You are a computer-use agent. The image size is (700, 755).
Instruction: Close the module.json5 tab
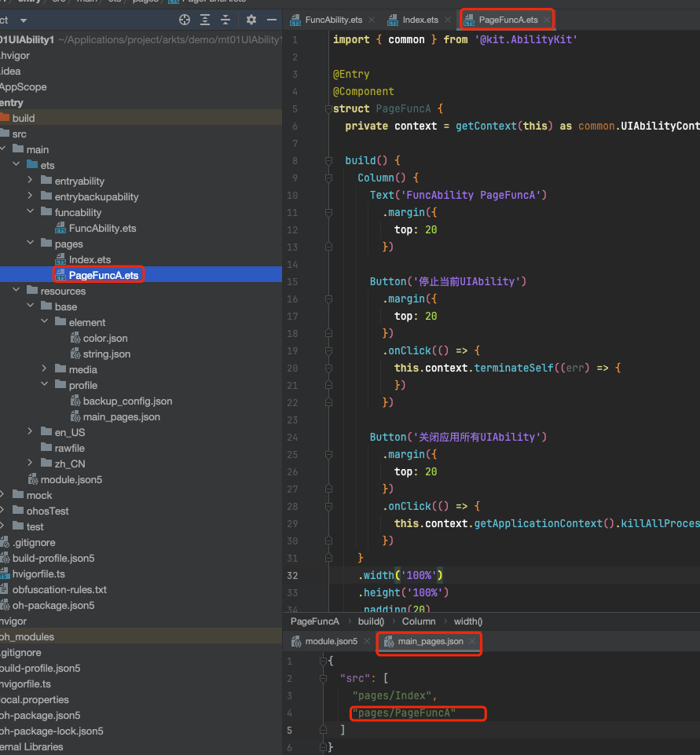tap(367, 641)
